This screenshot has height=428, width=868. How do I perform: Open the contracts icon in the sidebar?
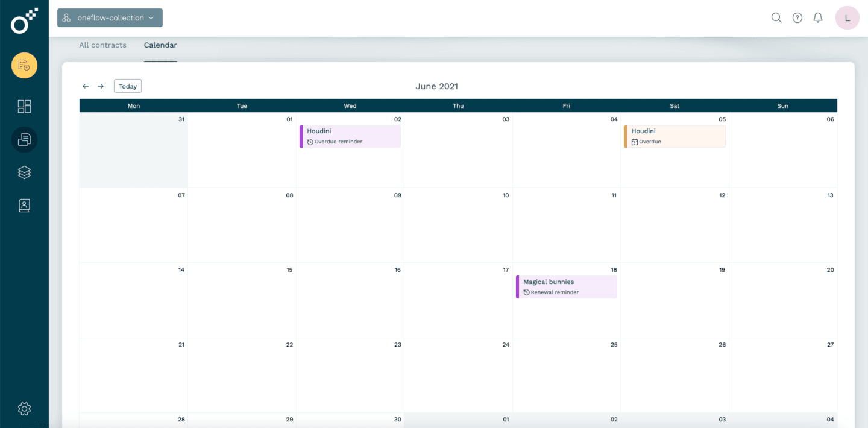pos(24,140)
